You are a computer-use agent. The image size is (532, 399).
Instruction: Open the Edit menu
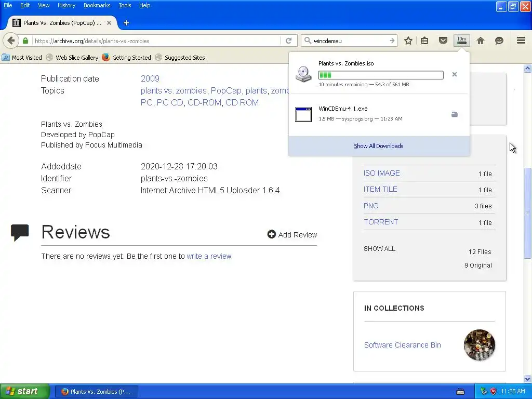[25, 5]
